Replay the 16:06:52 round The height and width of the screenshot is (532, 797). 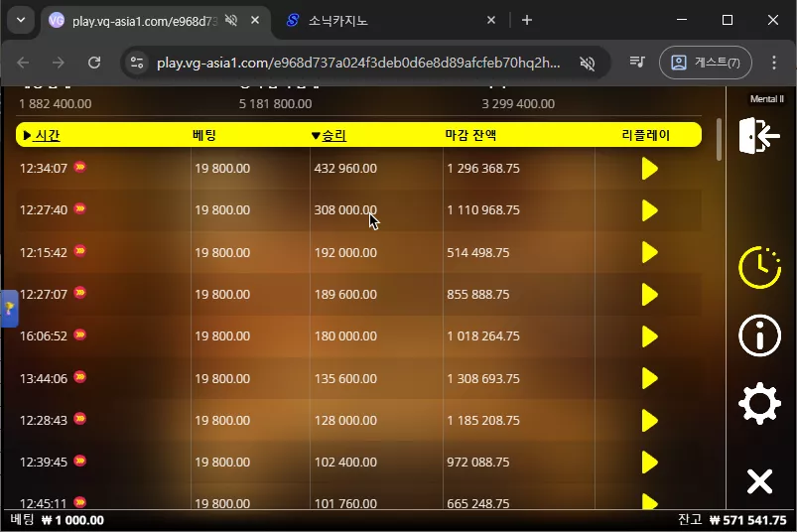point(649,336)
